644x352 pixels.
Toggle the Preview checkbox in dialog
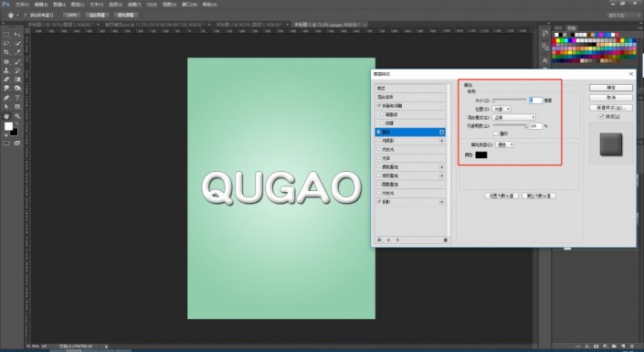click(x=601, y=117)
